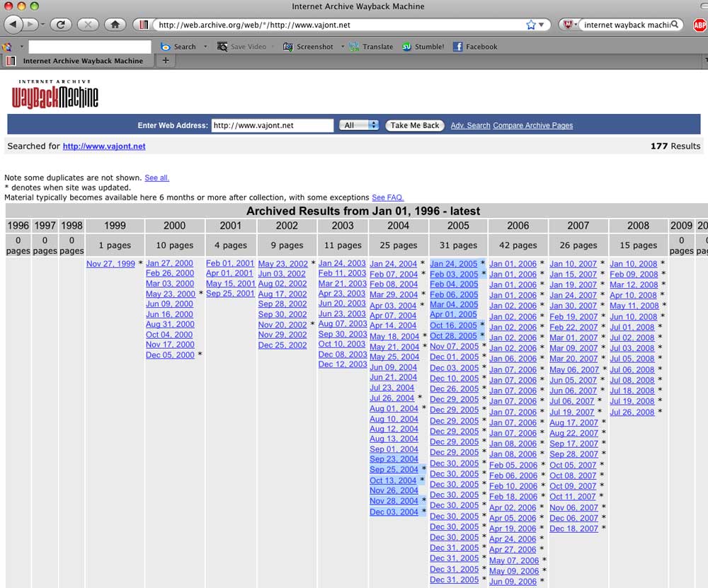708x588 pixels.
Task: Expand the arrow beside the colorful toolbar icon
Action: pos(21,47)
